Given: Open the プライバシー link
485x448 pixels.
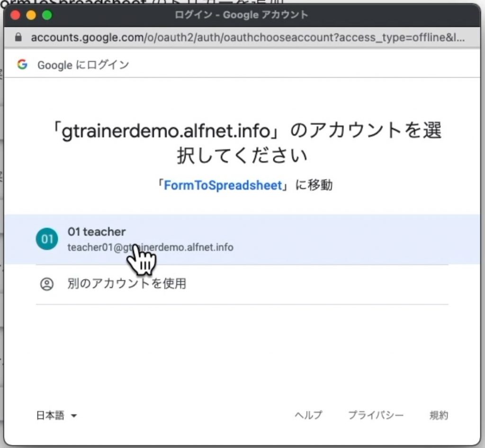Looking at the screenshot, I should 376,415.
